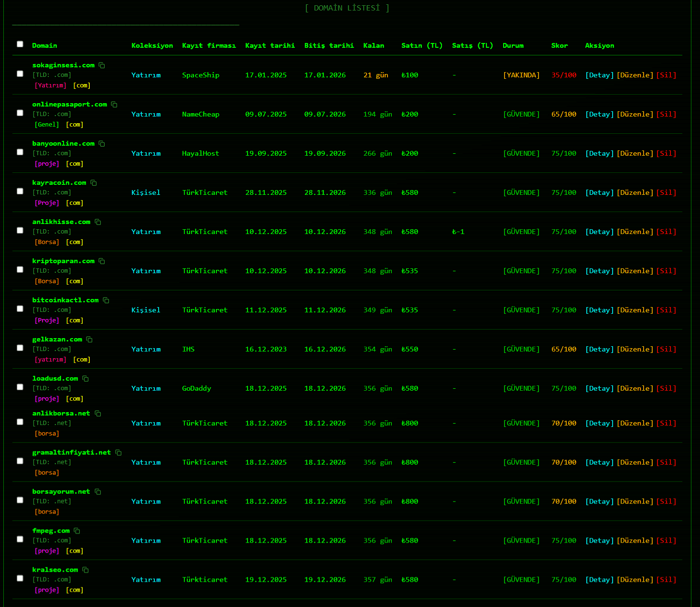Select the kriptoparan.com row checkbox
Screen dimensions: 700x607
(20, 269)
